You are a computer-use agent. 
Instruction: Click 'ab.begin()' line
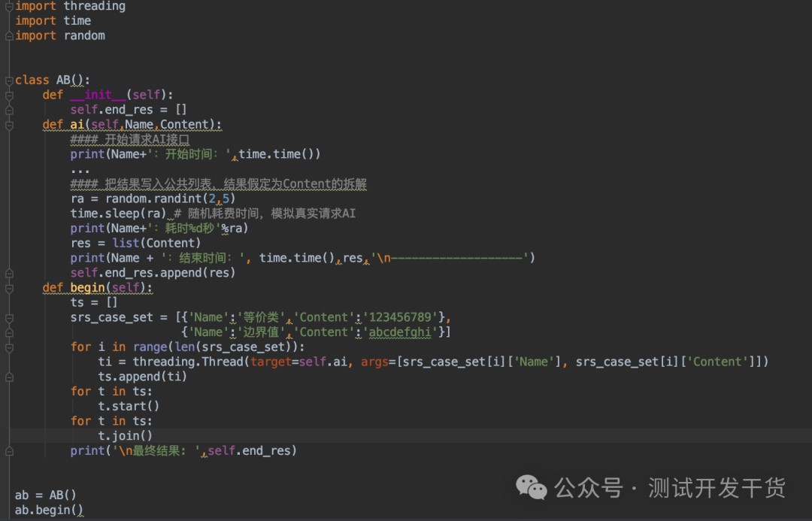point(49,510)
